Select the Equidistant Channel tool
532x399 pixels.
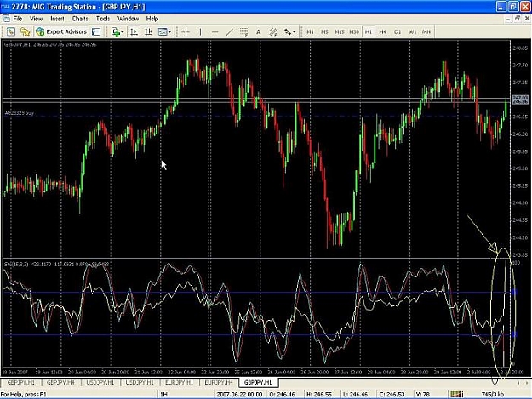point(272,31)
